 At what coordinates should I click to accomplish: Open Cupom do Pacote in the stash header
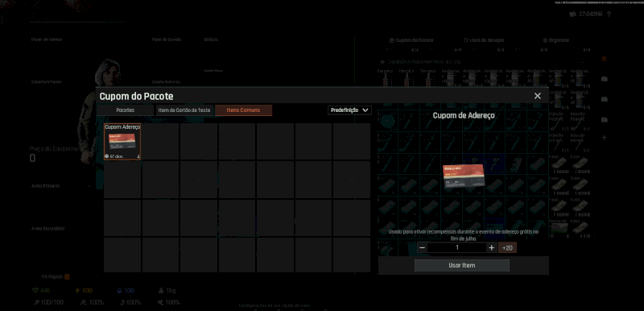coord(411,40)
